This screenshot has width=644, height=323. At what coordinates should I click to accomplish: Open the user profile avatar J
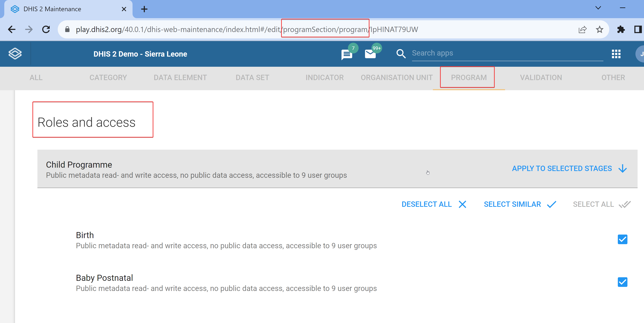(640, 54)
